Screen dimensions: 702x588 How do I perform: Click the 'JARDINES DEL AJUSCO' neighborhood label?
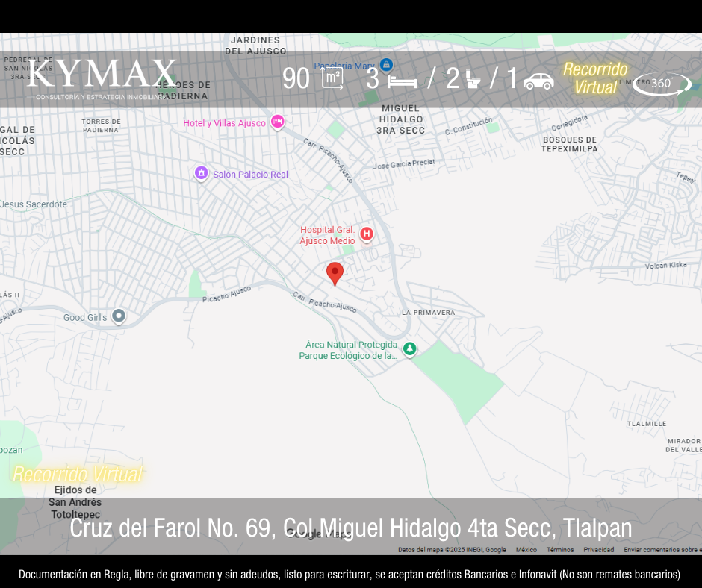[255, 46]
